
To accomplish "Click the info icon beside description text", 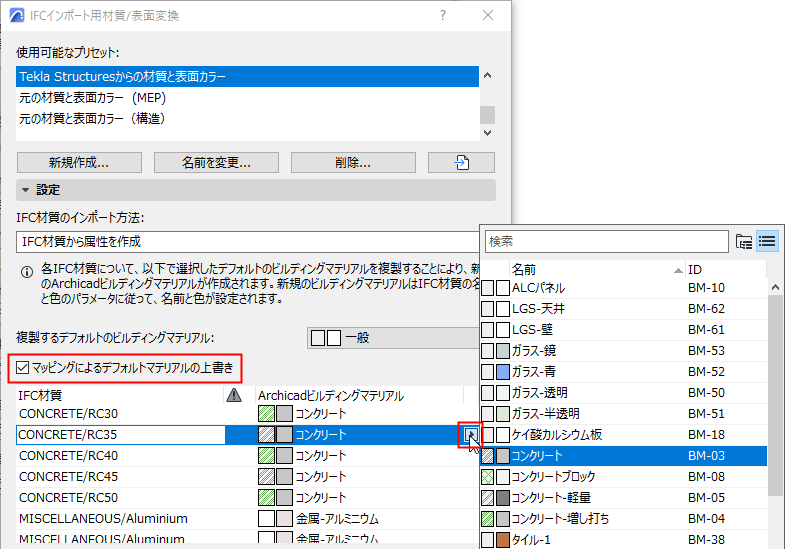I will (x=27, y=272).
